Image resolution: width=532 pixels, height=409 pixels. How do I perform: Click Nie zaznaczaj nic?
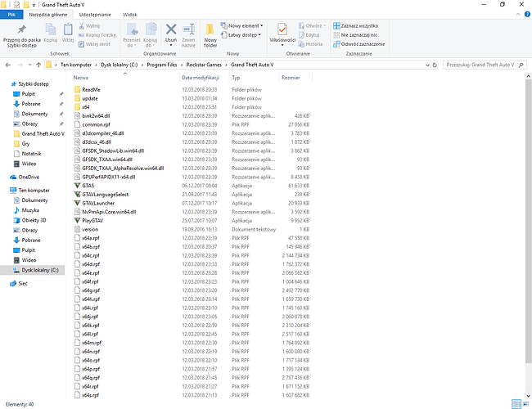355,35
